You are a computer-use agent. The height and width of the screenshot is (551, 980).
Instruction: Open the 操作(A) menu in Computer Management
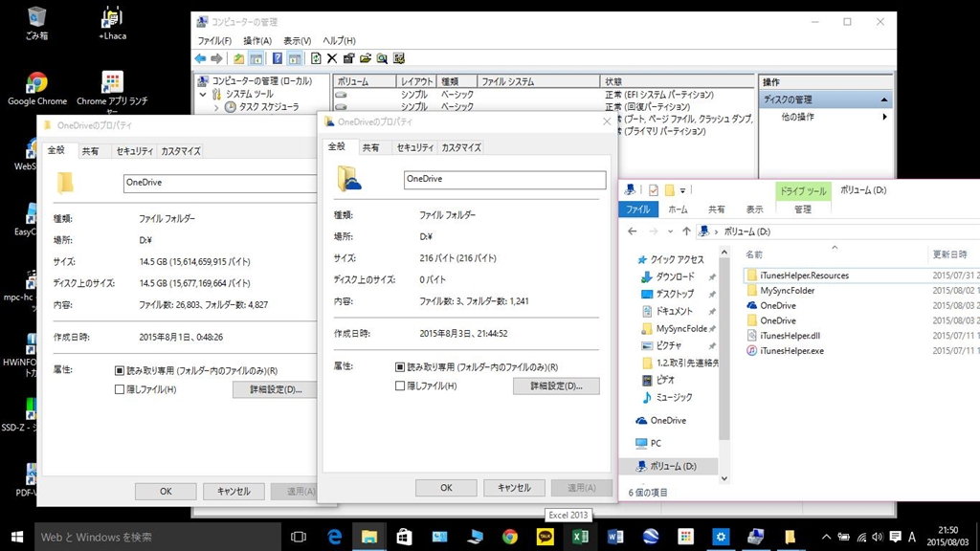coord(257,41)
